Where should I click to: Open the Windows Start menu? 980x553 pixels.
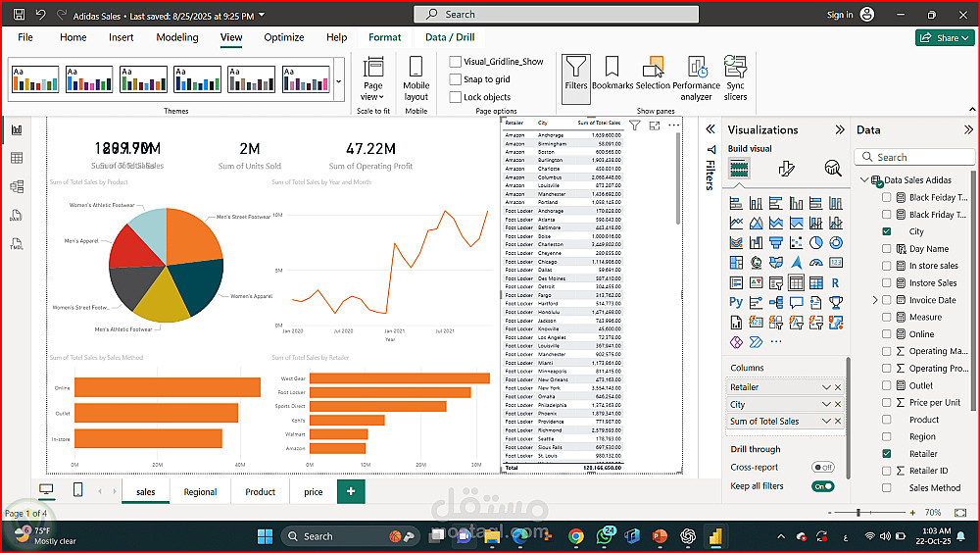(265, 536)
